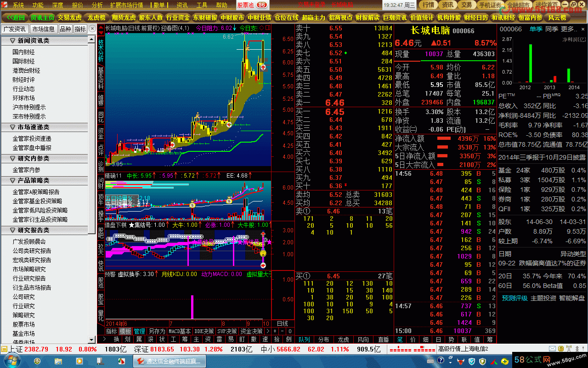Image resolution: width=588 pixels, height=368 pixels.
Task: Open 金管家投资速递
Action: 32,138
